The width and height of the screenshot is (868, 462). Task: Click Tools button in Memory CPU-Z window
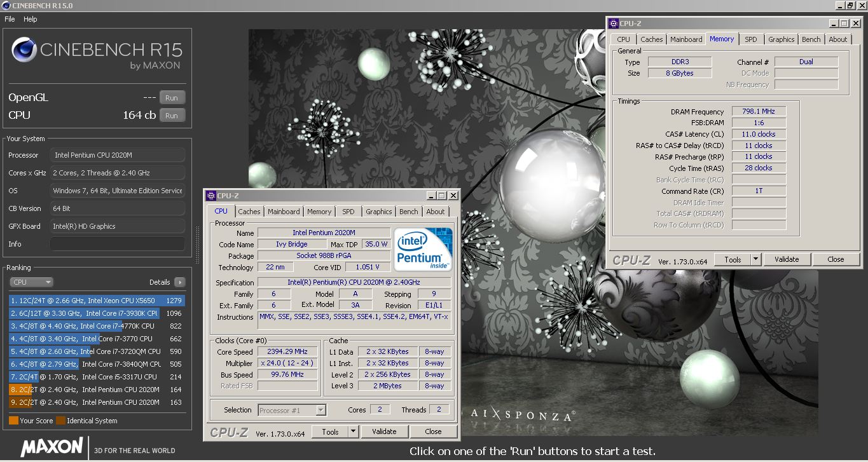(733, 259)
